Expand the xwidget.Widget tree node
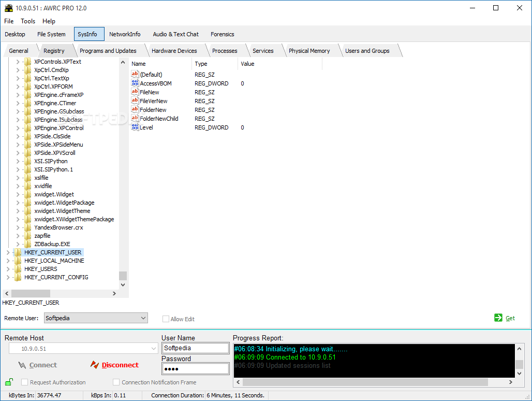 click(18, 194)
